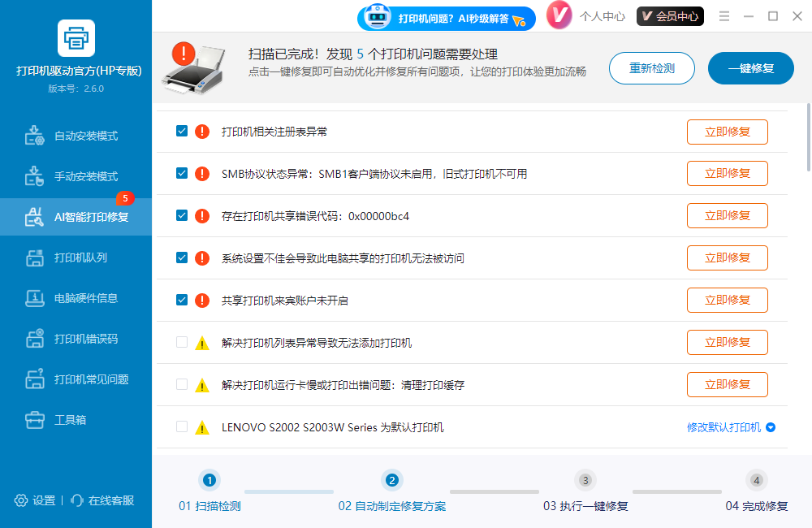The width and height of the screenshot is (812, 528).
Task: Click the 打印机错误码 sidebar icon
Action: pos(34,339)
